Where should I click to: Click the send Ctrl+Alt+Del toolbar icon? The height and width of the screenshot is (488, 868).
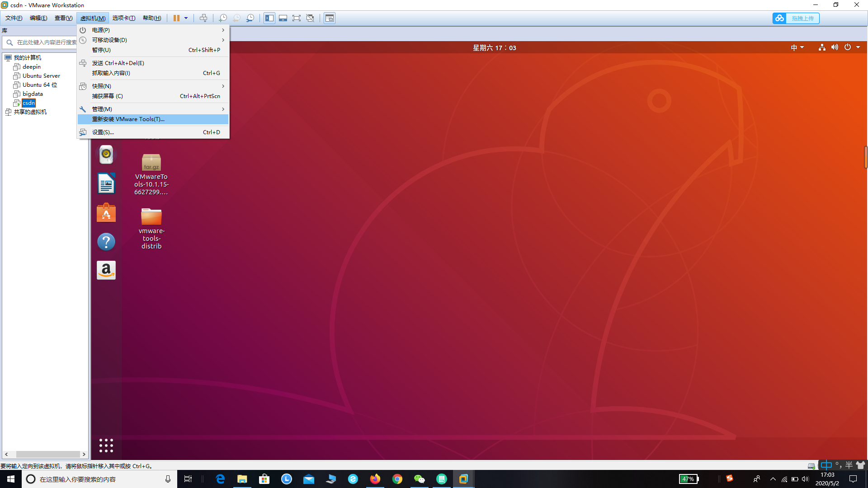click(x=203, y=18)
